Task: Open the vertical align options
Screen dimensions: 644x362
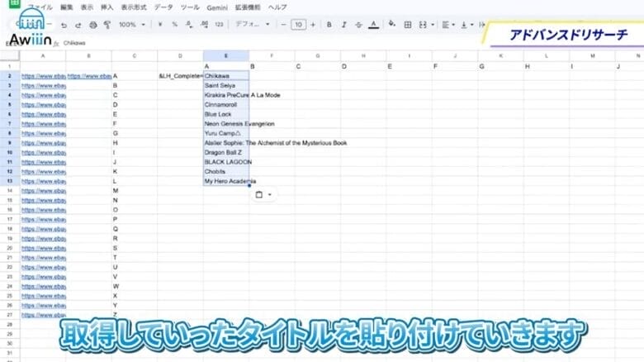Action: pos(464,25)
